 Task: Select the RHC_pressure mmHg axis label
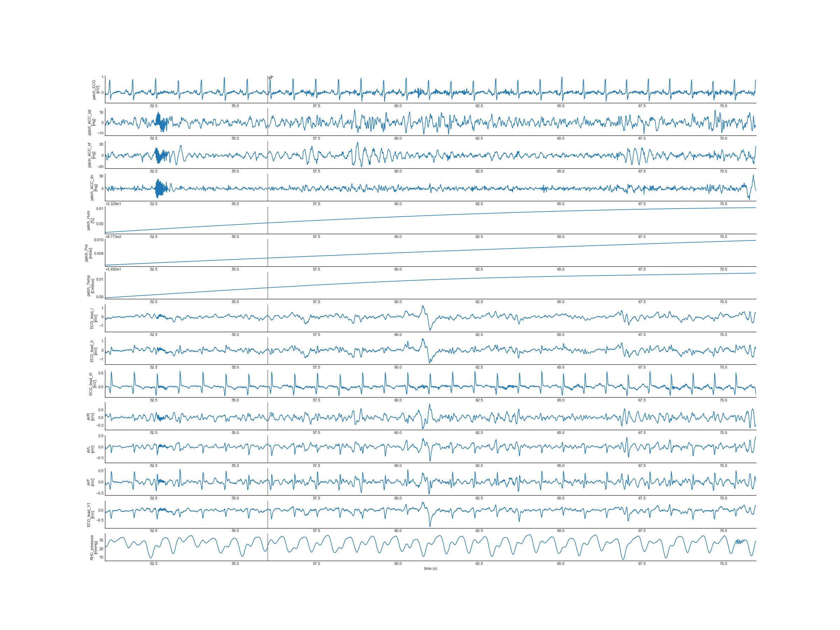(93, 548)
